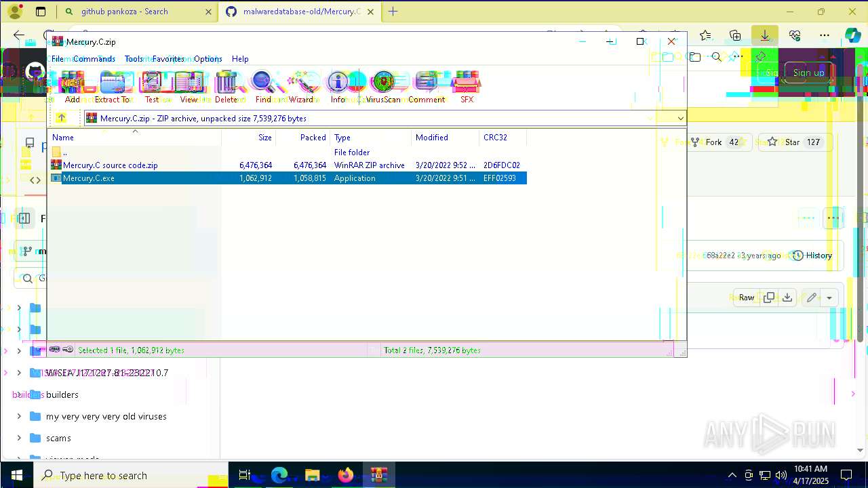Select the Mercury.C.exe file row
Screen dimensions: 868x488
[x=288, y=178]
